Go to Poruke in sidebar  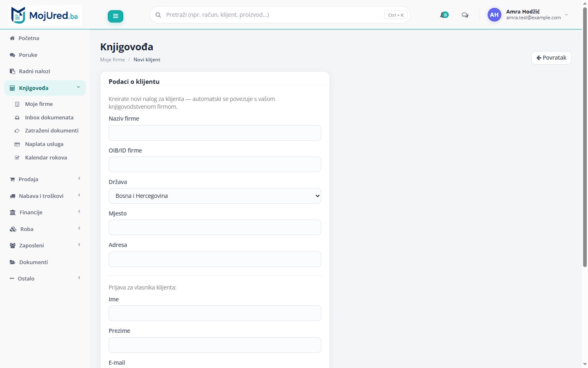(x=45, y=55)
